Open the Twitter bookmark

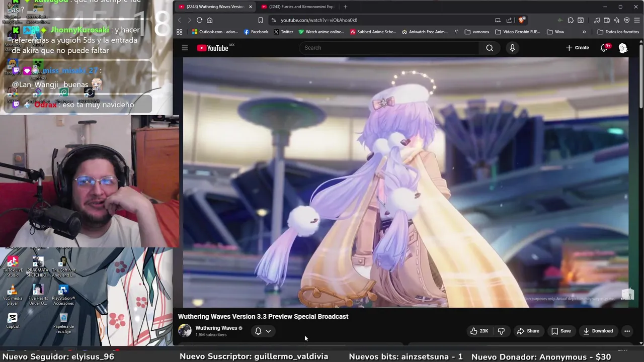coord(283,32)
